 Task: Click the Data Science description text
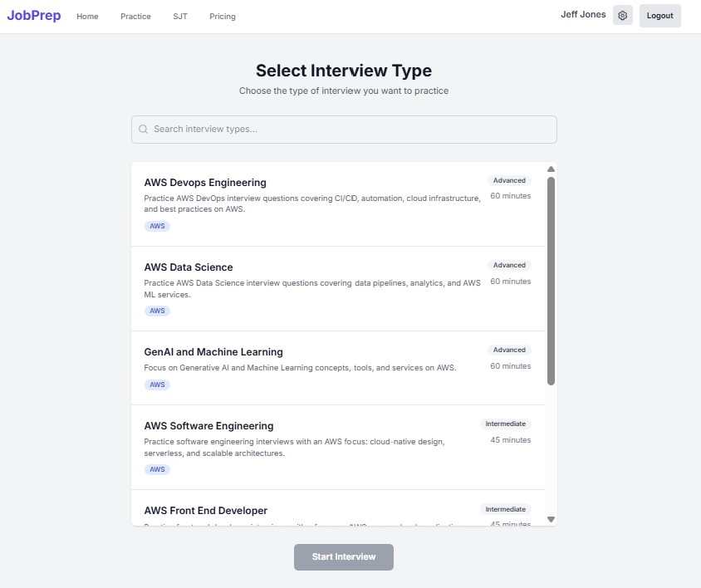coord(312,288)
